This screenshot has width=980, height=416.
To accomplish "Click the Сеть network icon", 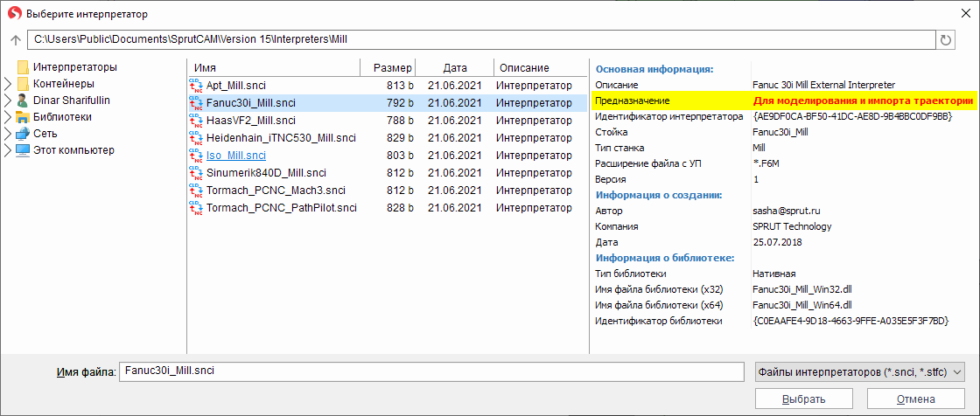I will [x=23, y=133].
